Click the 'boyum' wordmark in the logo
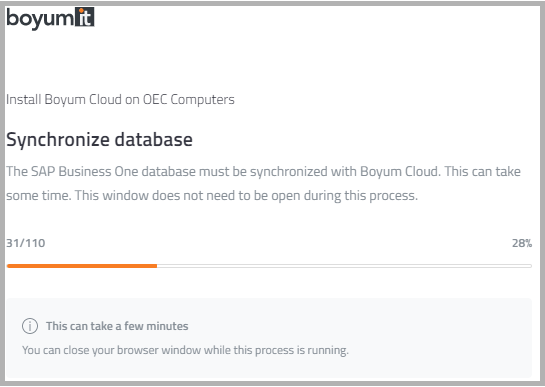This screenshot has width=545, height=387. 40,19
